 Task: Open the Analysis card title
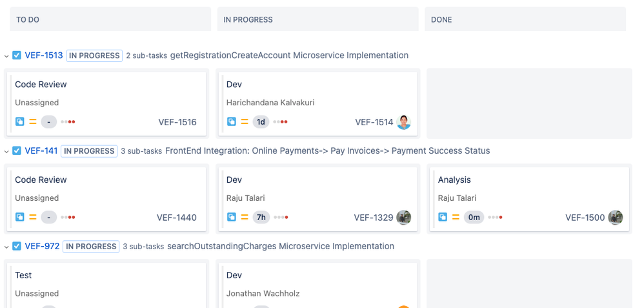[454, 180]
